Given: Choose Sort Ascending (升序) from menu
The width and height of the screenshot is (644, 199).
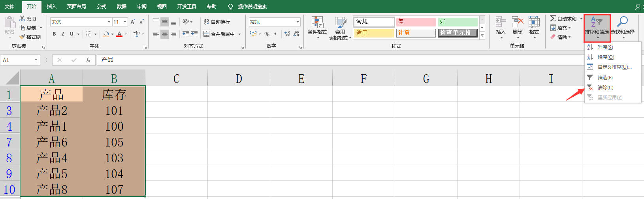Looking at the screenshot, I should click(x=612, y=47).
